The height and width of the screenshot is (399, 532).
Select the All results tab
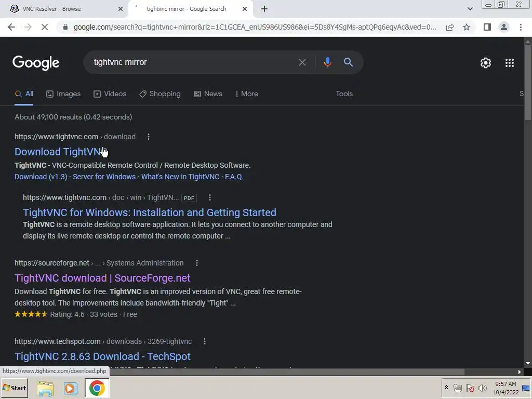pos(24,94)
